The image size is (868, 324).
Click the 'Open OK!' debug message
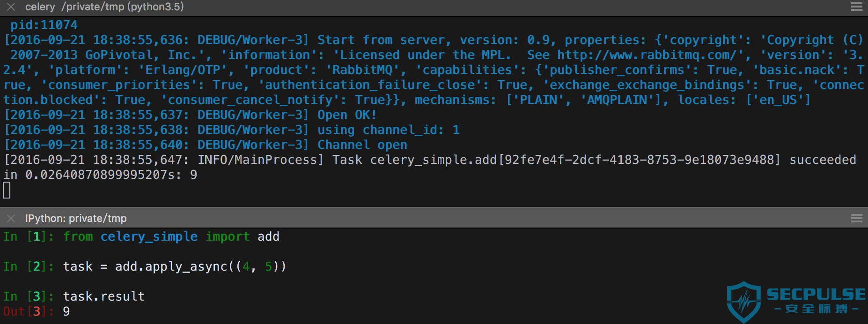coord(347,115)
